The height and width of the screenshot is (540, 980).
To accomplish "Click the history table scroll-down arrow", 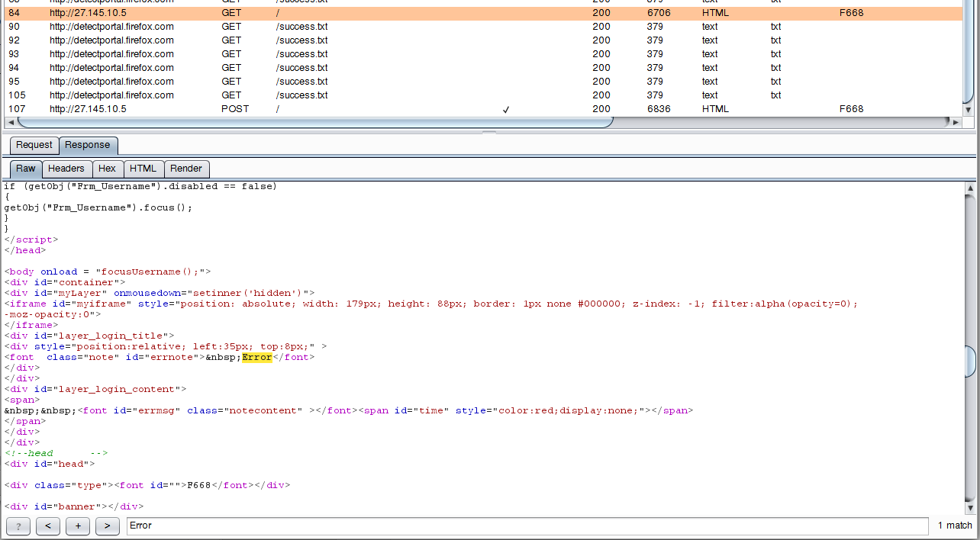I will 969,110.
